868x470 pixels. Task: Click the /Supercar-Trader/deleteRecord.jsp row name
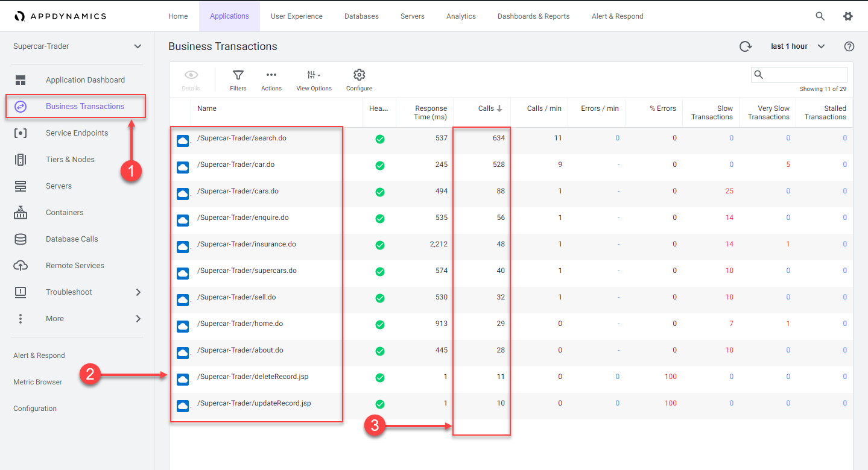click(253, 377)
